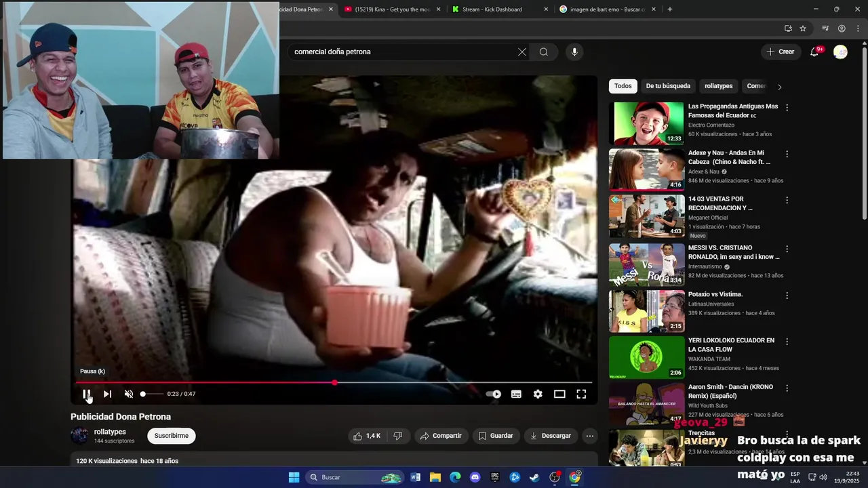Select the Todos filter chip
Viewport: 868px width, 488px height.
(x=623, y=86)
